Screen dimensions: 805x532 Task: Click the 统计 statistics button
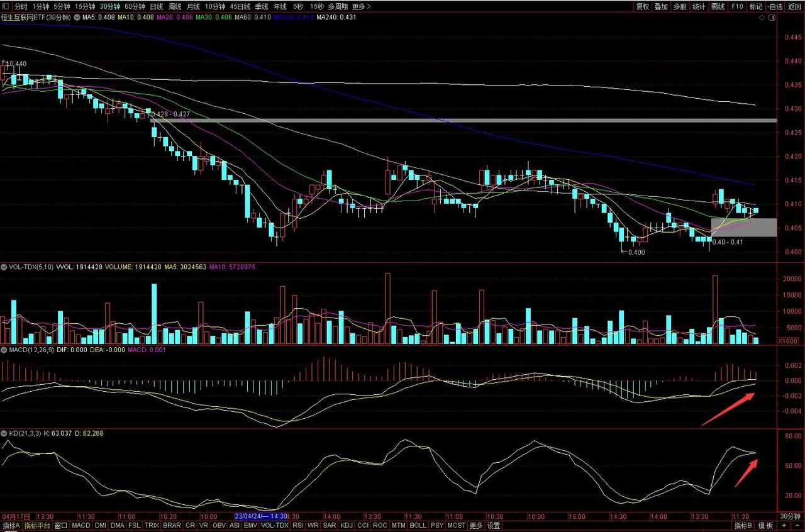[699, 6]
